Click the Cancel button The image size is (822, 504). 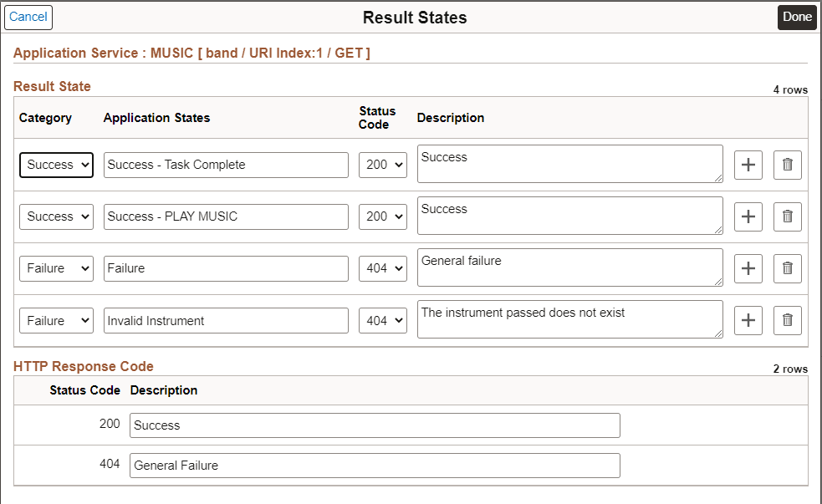(x=28, y=17)
